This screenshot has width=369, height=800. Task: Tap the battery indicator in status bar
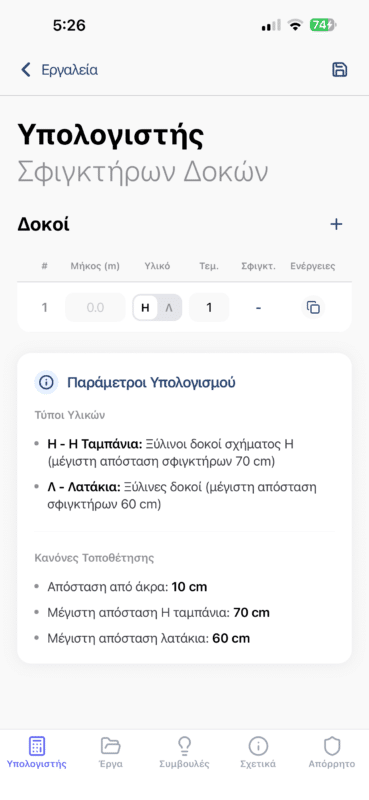(323, 25)
